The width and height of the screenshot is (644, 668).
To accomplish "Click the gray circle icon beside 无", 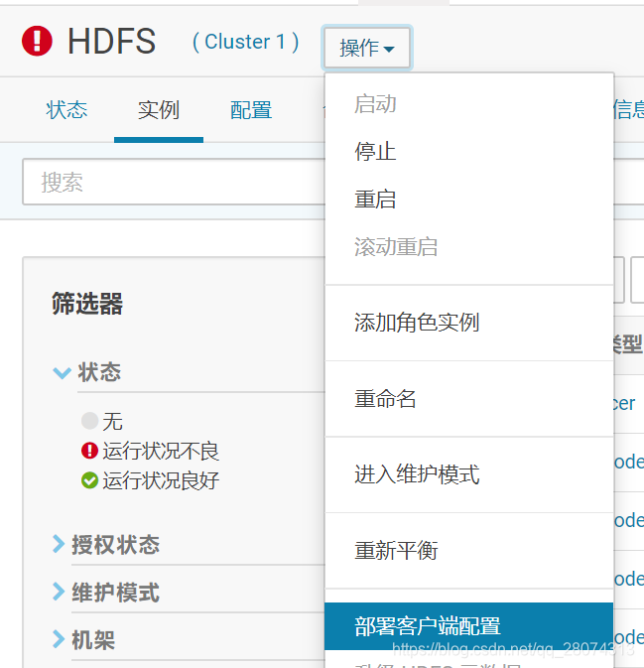I will [90, 421].
